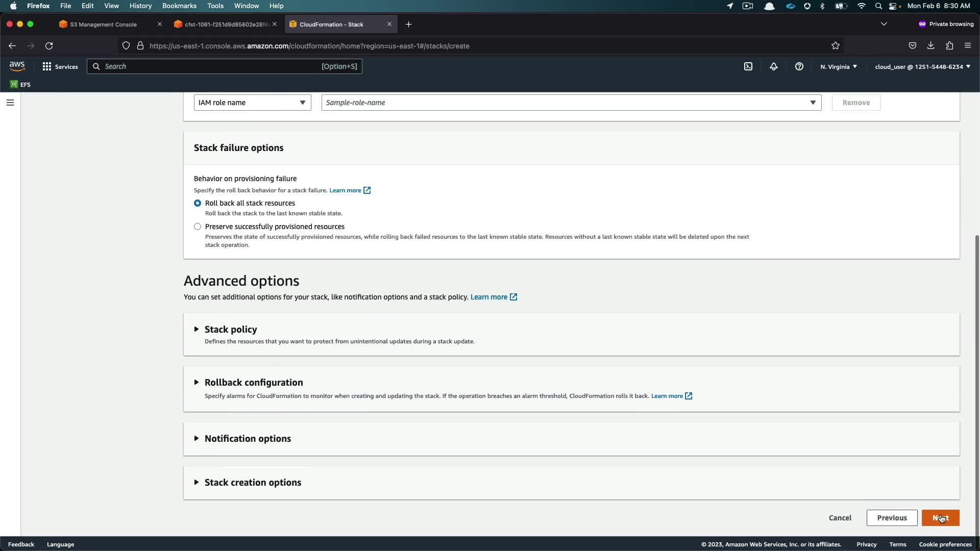
Task: Open the side navigation hamburger menu
Action: [x=10, y=103]
